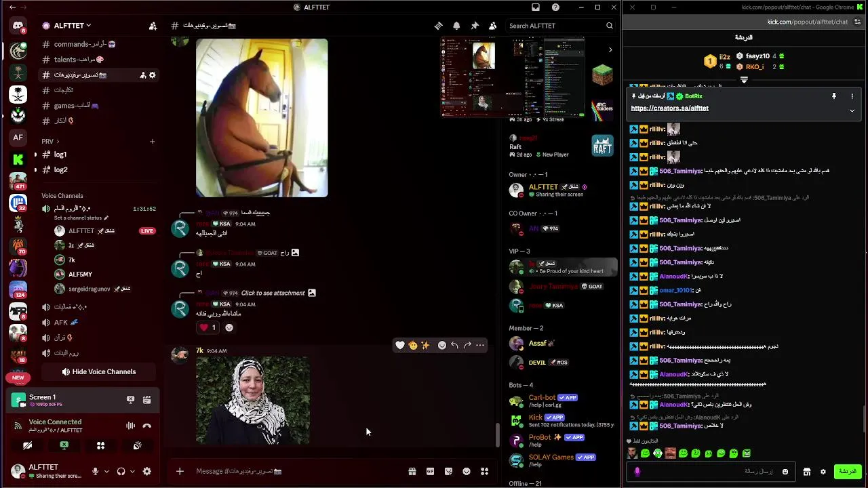
Task: Open the activities launcher icon
Action: click(100, 445)
